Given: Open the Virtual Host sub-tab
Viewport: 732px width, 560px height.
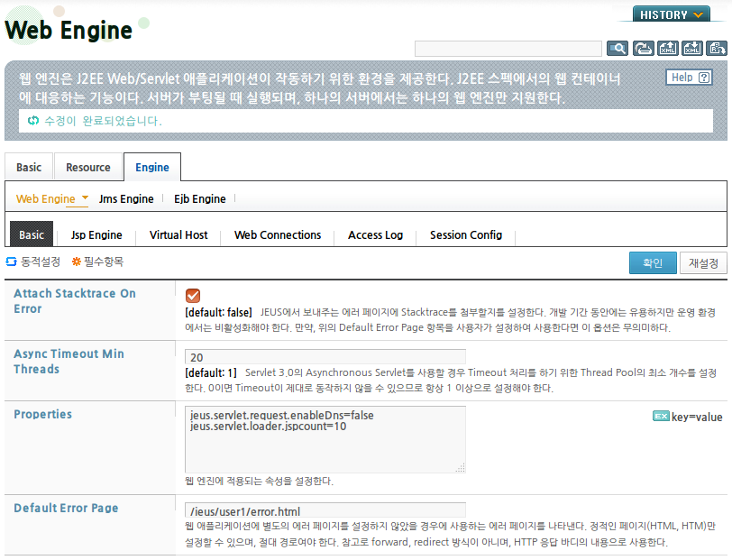Looking at the screenshot, I should (x=178, y=235).
